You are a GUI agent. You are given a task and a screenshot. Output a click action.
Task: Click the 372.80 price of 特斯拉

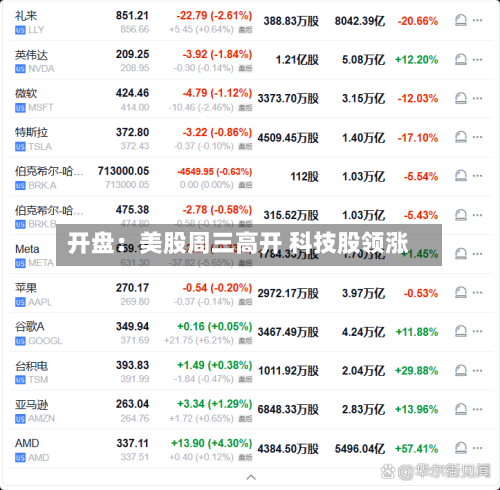click(132, 132)
